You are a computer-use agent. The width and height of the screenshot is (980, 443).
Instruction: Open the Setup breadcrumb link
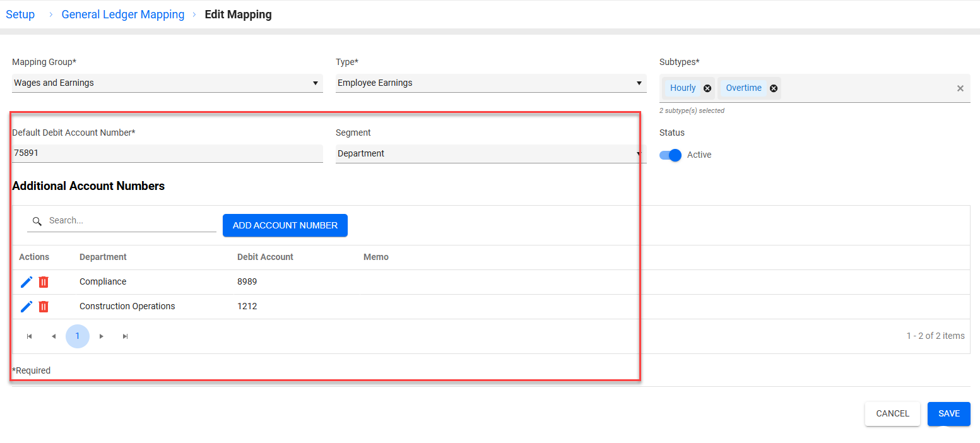point(20,15)
